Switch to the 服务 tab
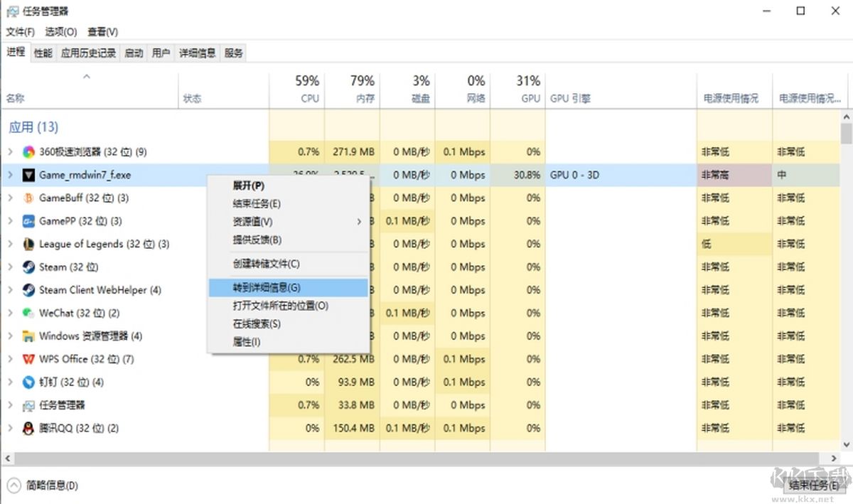 tap(232, 52)
